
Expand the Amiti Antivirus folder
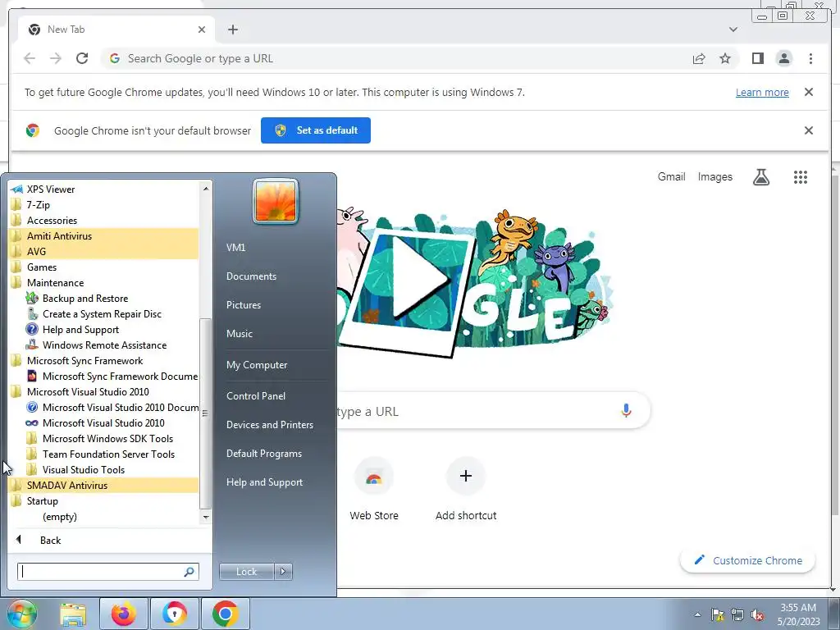[x=104, y=235]
